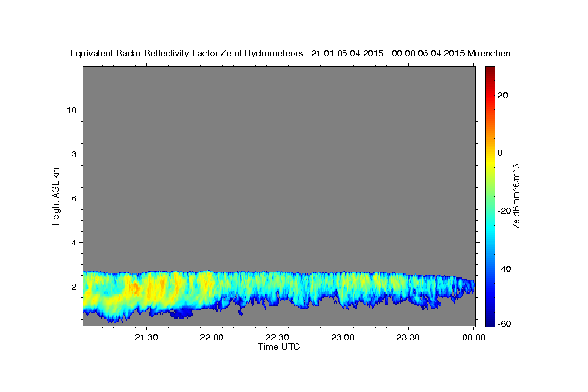588x392 pixels.
Task: Click the colorbar label 'Ze dBmm^6/m^3'
Action: 516,196
